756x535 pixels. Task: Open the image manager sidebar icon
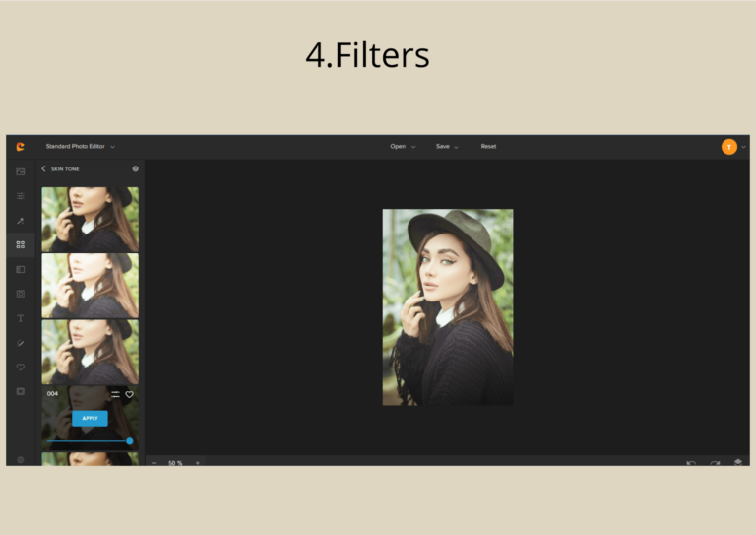pos(21,171)
